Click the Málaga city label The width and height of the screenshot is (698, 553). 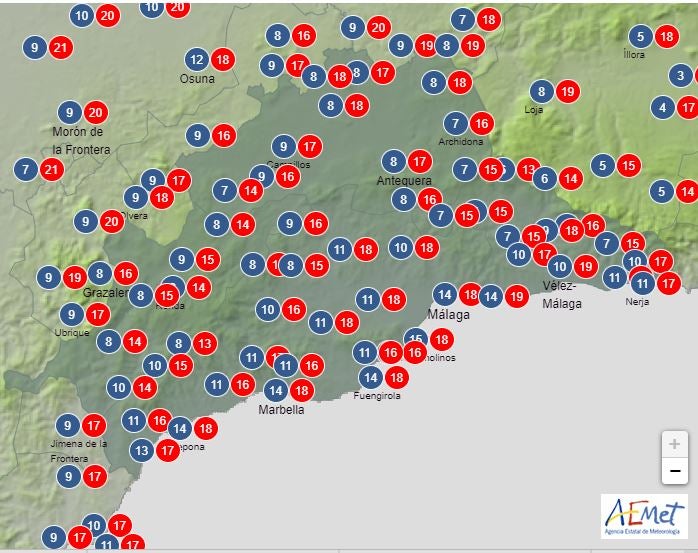coord(448,314)
